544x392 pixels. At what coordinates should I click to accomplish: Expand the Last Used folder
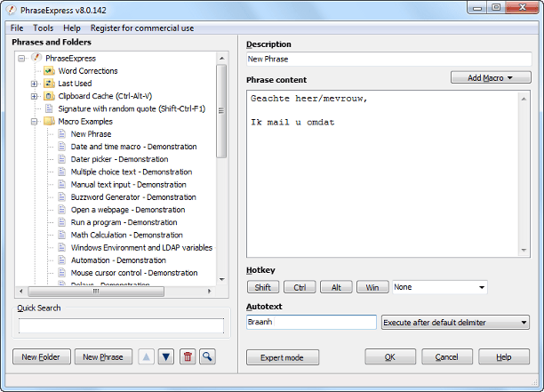[x=34, y=84]
